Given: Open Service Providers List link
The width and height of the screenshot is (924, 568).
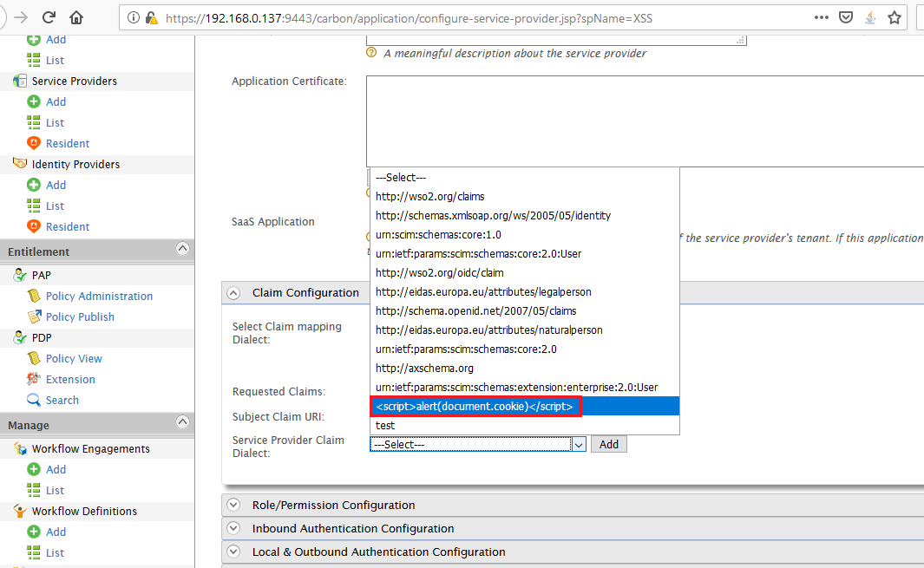Looking at the screenshot, I should (55, 122).
